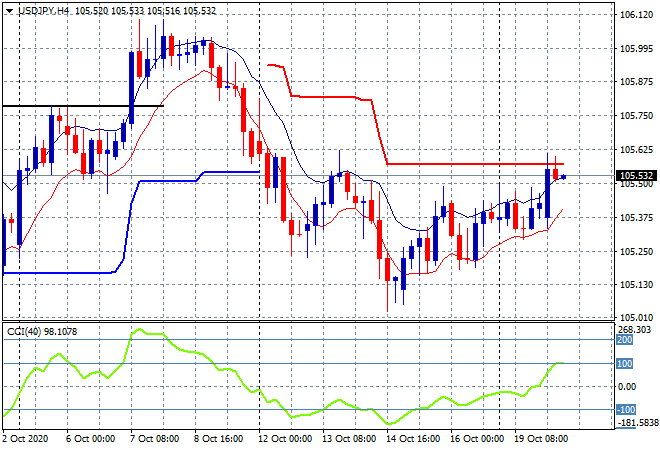Click the 106.120 price axis label
The width and height of the screenshot is (660, 450).
pyautogui.click(x=639, y=15)
